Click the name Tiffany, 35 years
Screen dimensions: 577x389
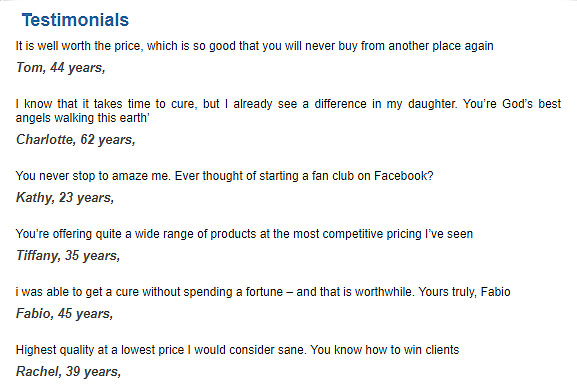point(68,256)
